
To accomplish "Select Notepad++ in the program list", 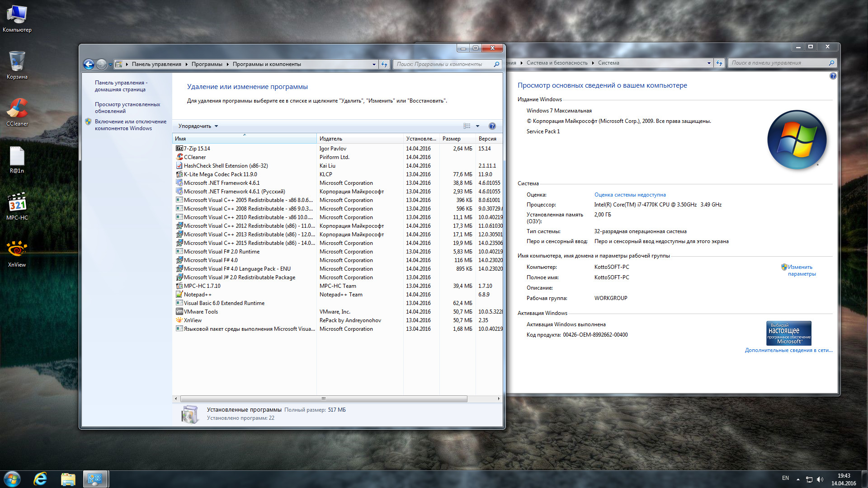I will click(338, 294).
